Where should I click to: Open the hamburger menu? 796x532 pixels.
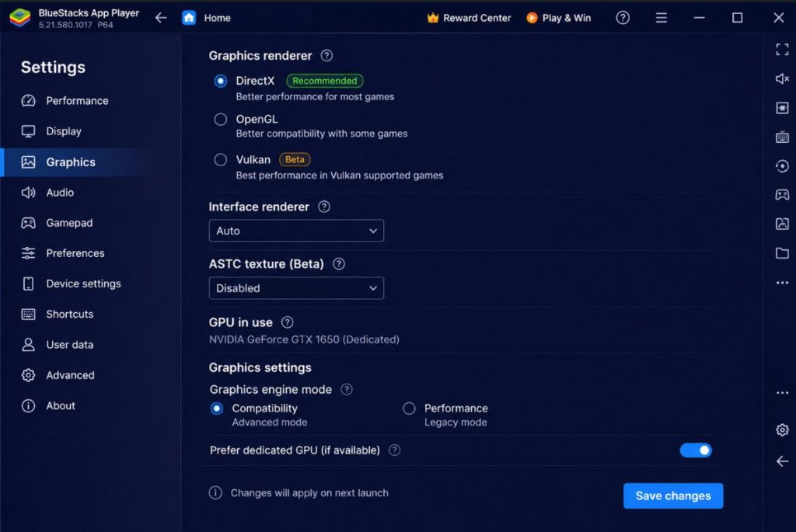coord(661,19)
